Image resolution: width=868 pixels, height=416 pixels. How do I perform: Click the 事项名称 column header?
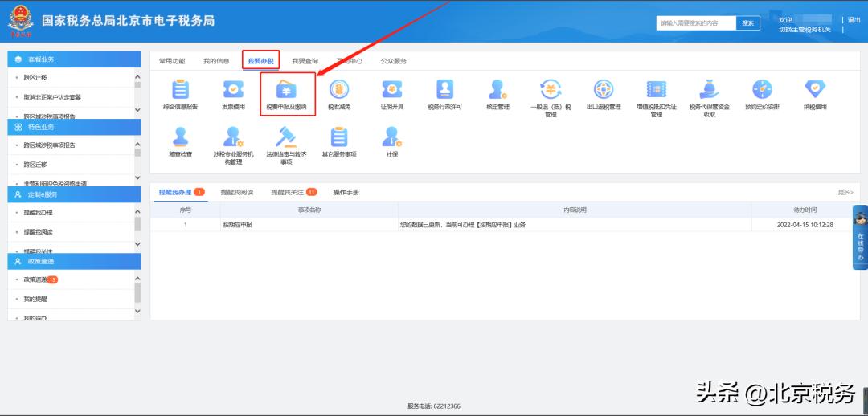coord(309,210)
